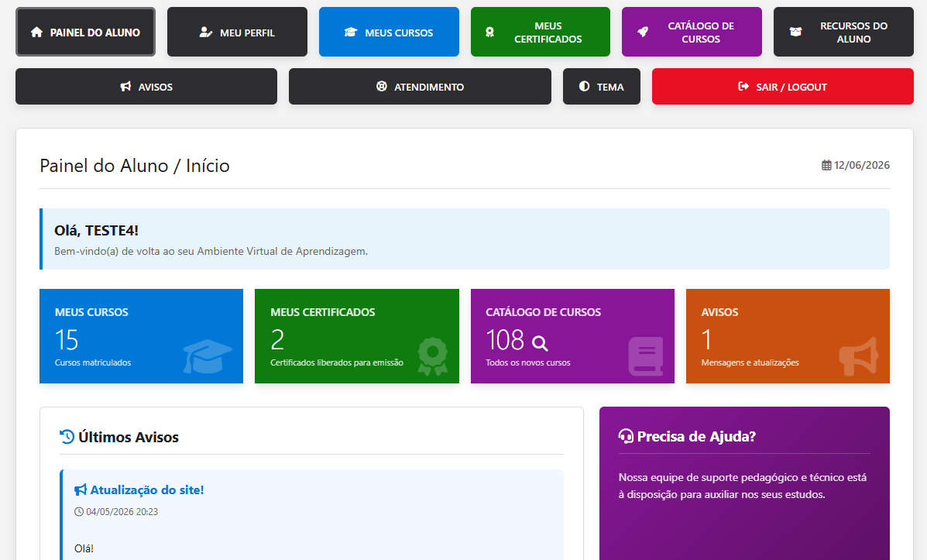Click the award ribbon icon in the top Meus Certificados button

(489, 32)
